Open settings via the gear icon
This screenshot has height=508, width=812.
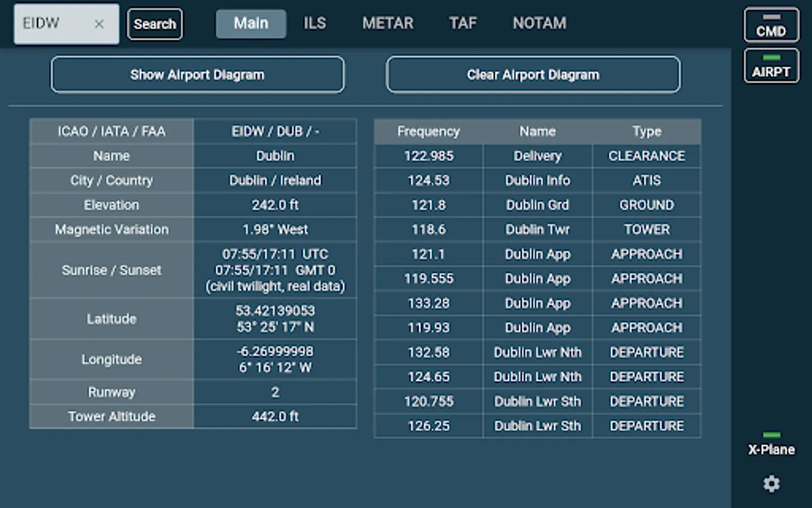(x=771, y=484)
